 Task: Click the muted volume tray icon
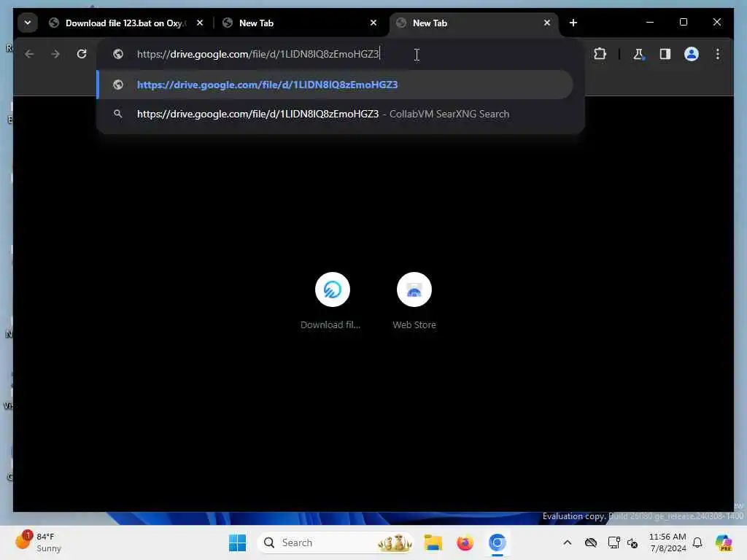(x=632, y=542)
